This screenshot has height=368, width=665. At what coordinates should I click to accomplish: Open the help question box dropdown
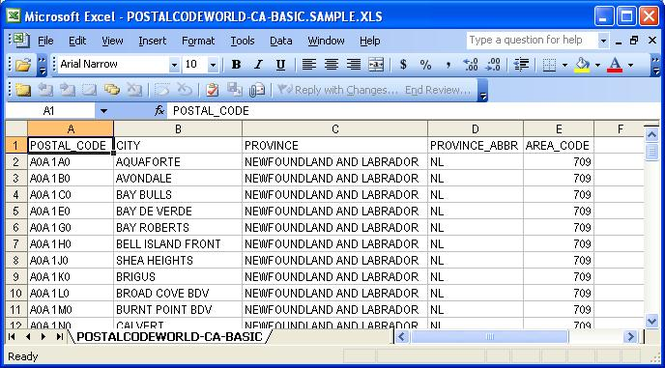click(x=603, y=41)
